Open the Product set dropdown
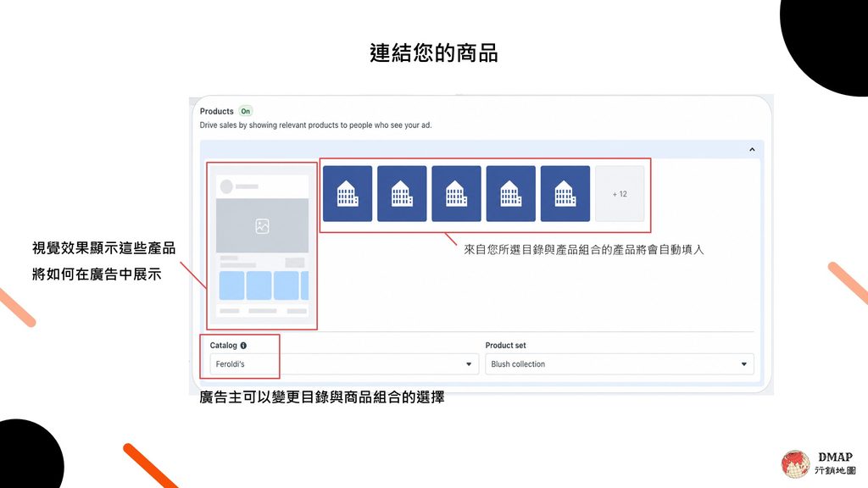 click(620, 364)
